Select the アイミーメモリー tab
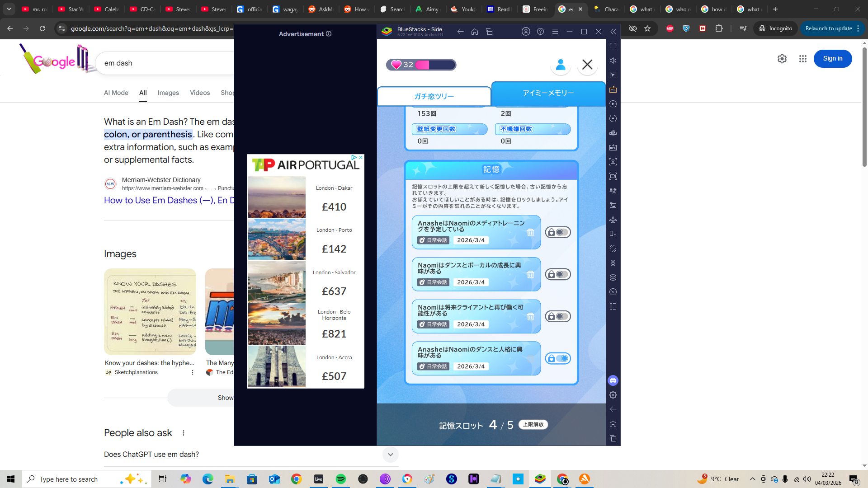The width and height of the screenshot is (868, 488). click(548, 93)
